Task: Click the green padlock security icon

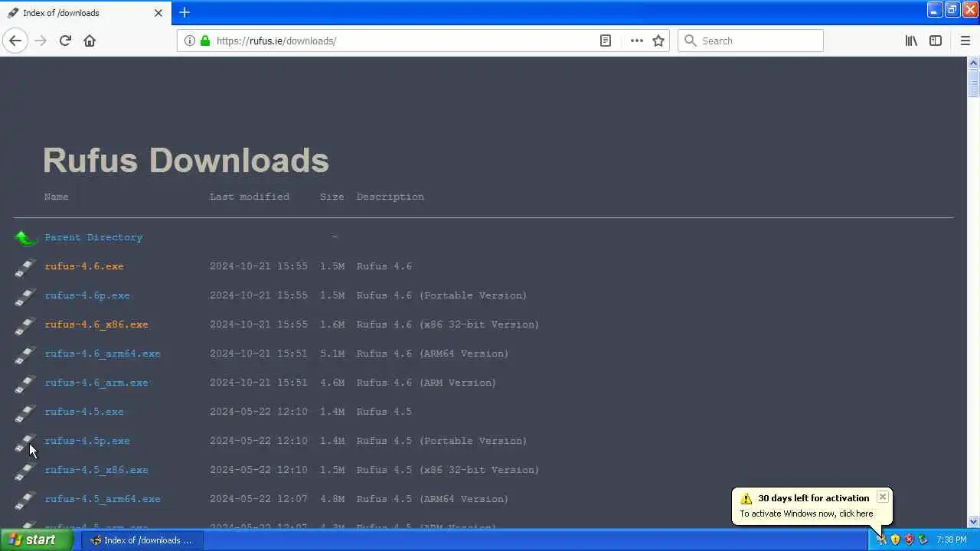Action: 204,41
